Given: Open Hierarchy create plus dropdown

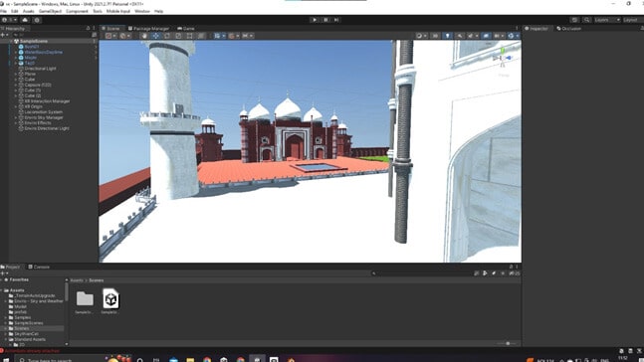Looking at the screenshot, I should tap(5, 35).
